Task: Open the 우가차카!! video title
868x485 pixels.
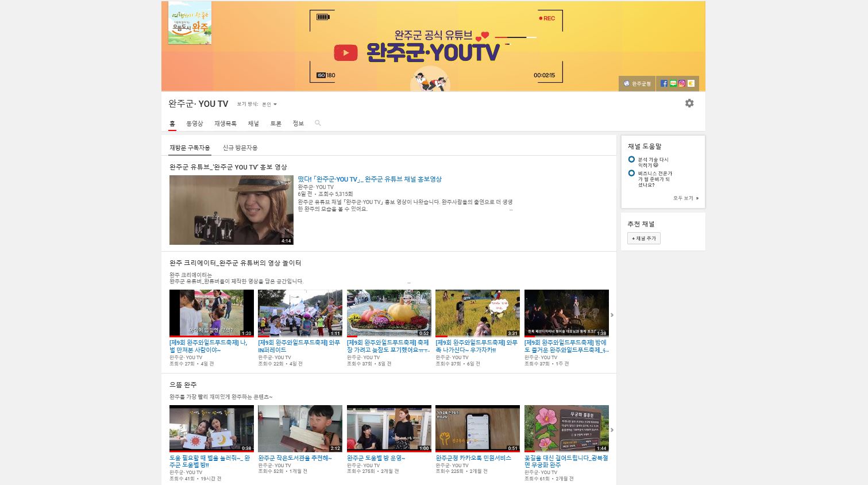Action: pos(477,346)
